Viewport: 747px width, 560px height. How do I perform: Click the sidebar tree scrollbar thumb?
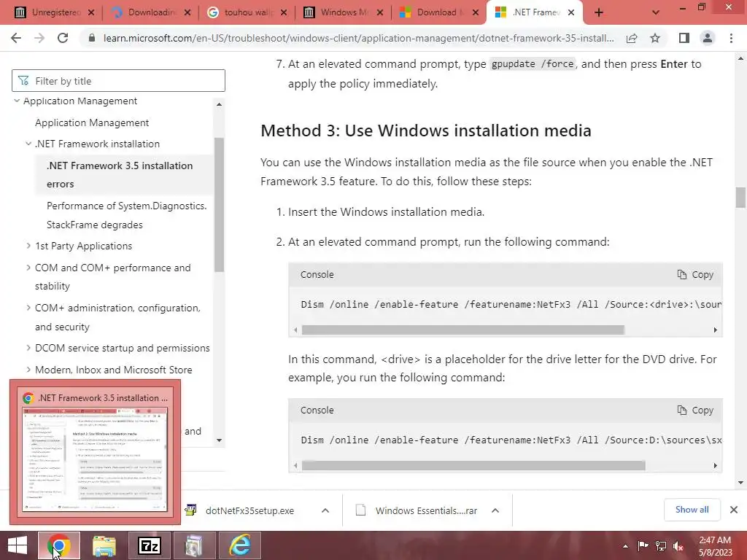219,205
